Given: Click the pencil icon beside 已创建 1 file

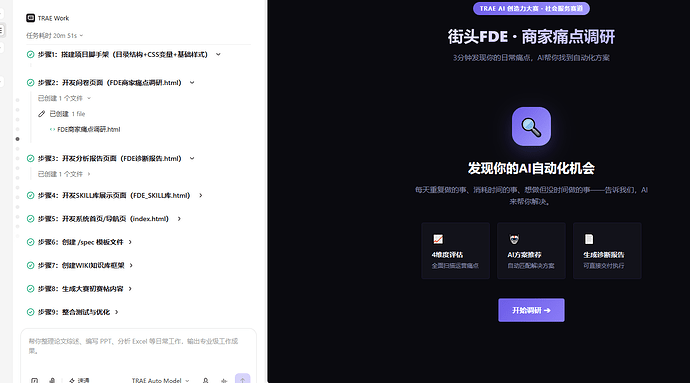Looking at the screenshot, I should point(41,114).
